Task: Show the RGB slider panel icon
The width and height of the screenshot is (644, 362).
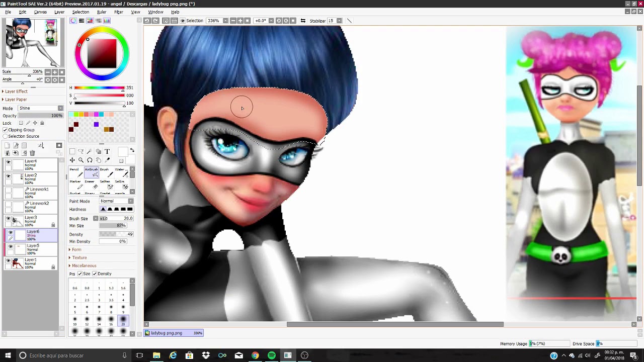Action: (82, 21)
